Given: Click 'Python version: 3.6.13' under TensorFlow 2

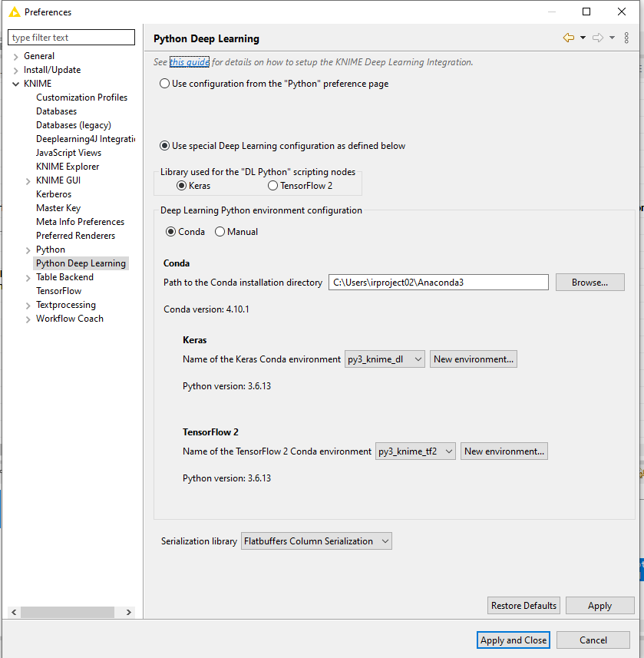Looking at the screenshot, I should coord(226,478).
